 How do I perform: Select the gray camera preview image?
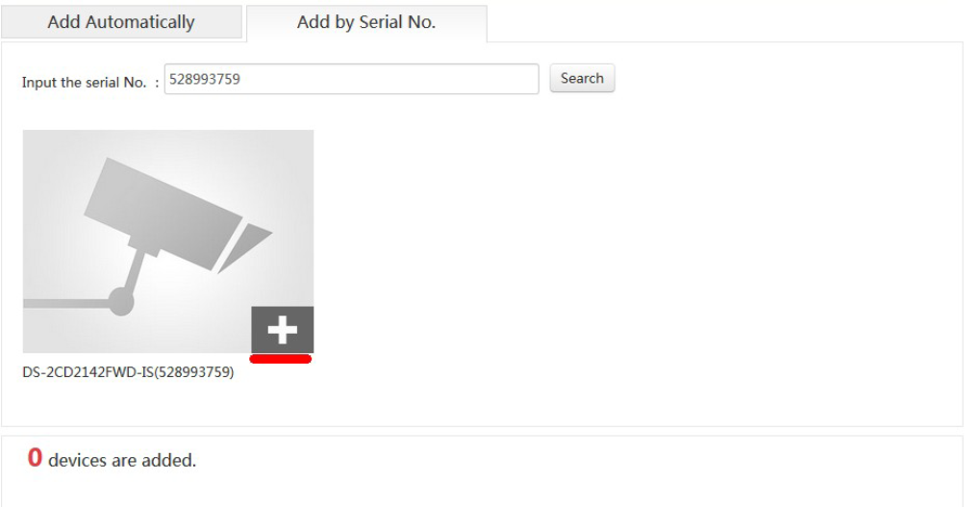coord(168,241)
